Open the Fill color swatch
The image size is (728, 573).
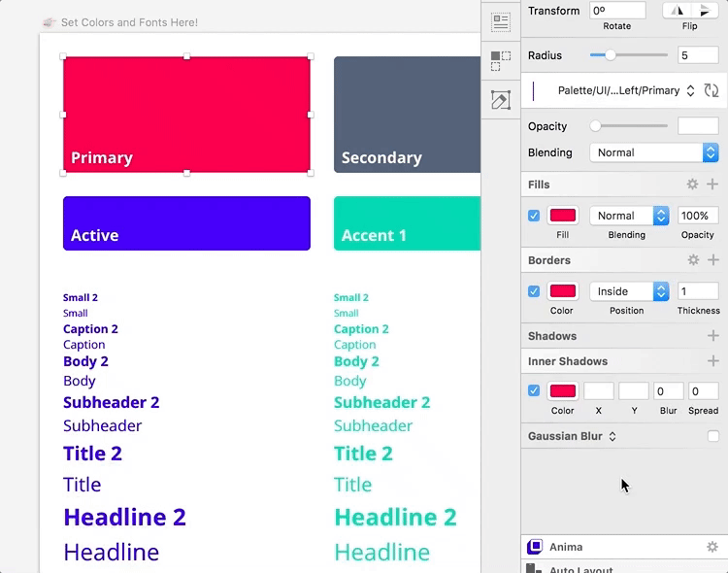click(563, 216)
